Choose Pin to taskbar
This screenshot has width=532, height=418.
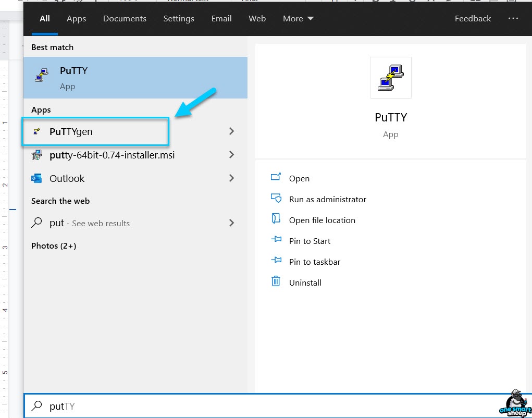(315, 262)
